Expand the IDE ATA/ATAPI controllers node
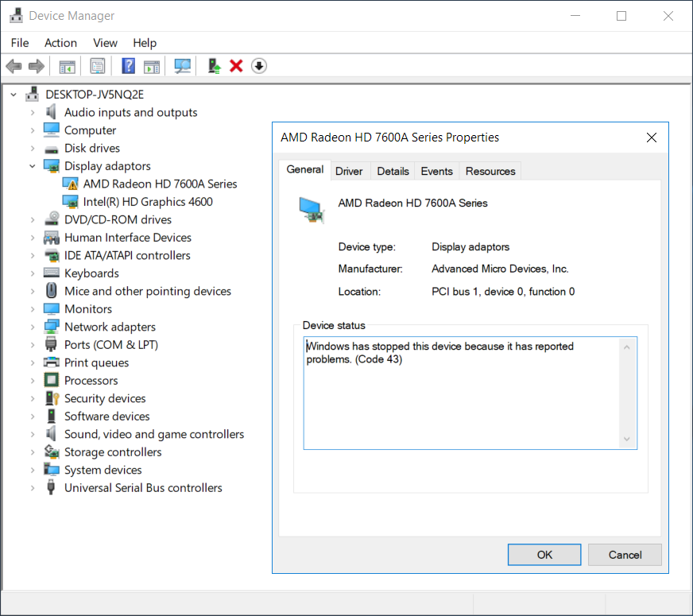The image size is (693, 616). [33, 255]
